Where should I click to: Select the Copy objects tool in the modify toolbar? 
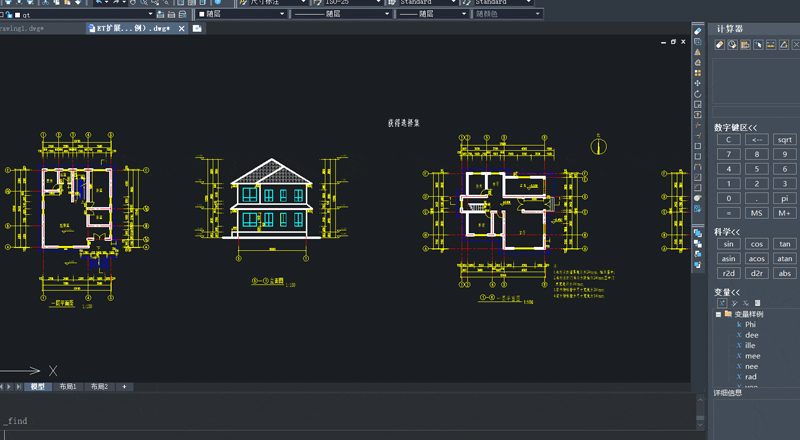pyautogui.click(x=697, y=42)
